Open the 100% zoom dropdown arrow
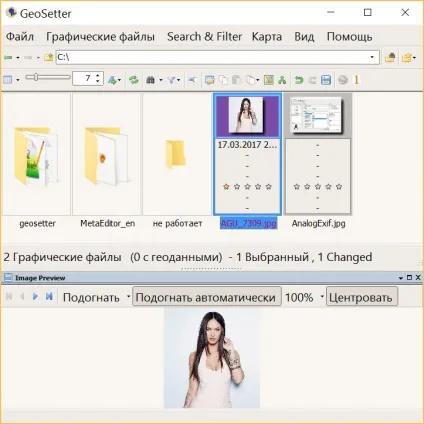 point(322,296)
